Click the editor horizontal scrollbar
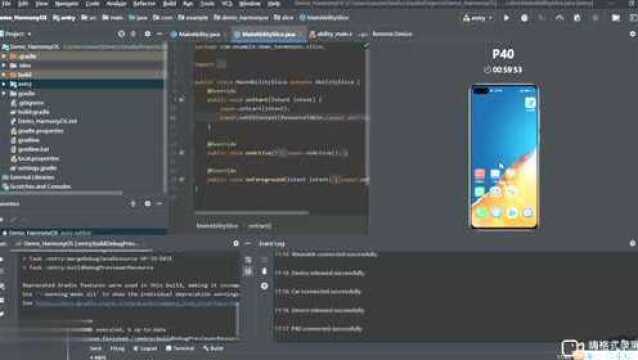 click(251, 212)
